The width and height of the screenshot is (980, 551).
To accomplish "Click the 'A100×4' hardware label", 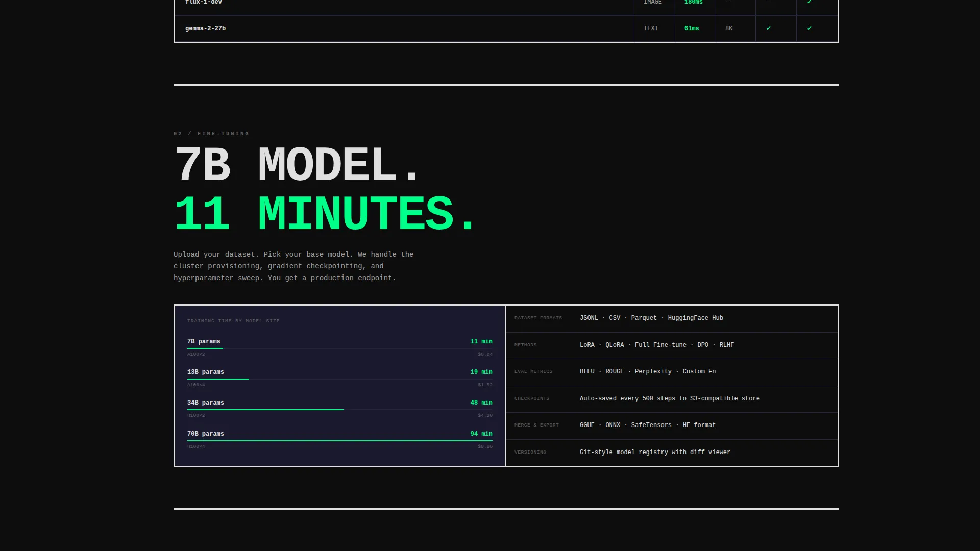I will [x=196, y=385].
